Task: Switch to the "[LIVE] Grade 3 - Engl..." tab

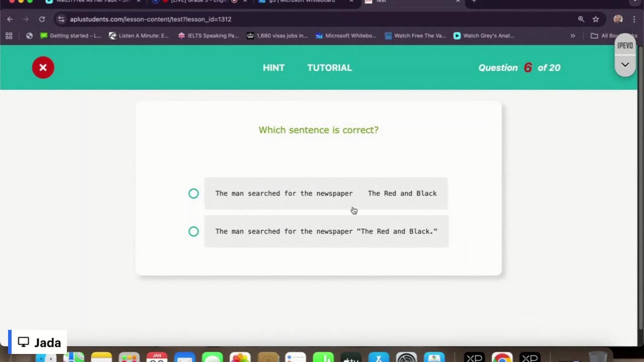Action: tap(199, 2)
